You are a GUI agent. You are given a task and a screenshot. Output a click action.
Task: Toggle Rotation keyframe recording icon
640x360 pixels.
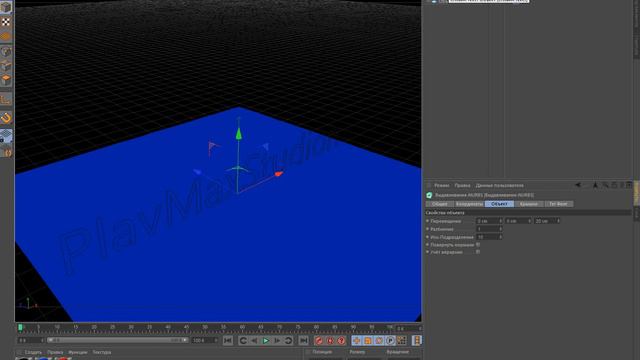(x=379, y=340)
